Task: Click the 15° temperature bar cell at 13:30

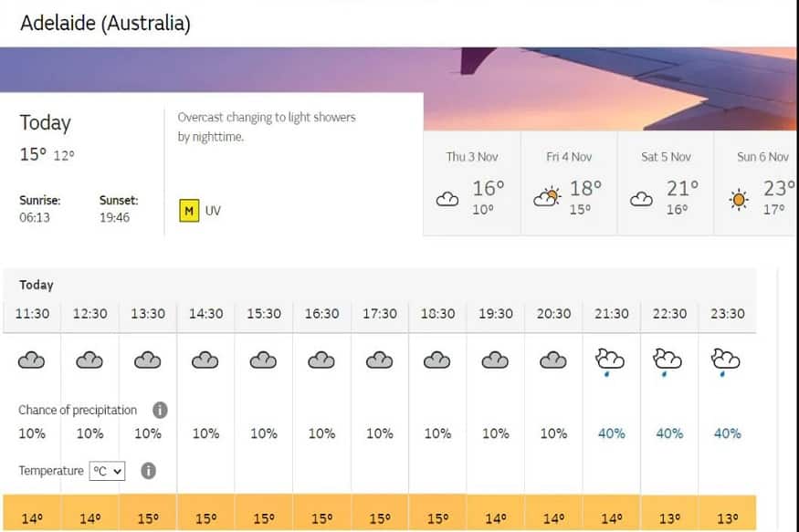Action: 148,518
